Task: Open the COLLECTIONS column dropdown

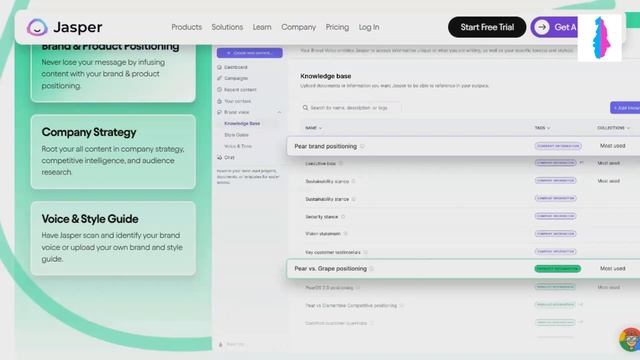Action: click(x=613, y=128)
